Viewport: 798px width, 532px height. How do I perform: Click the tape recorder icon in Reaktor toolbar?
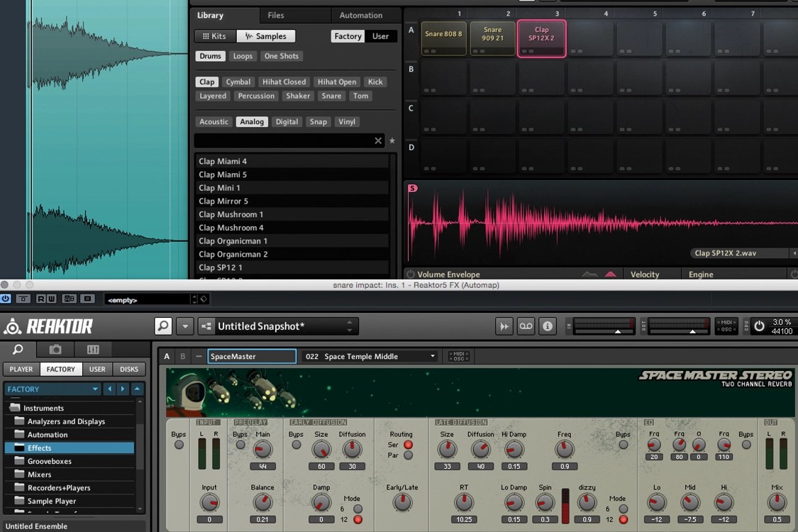[x=526, y=326]
